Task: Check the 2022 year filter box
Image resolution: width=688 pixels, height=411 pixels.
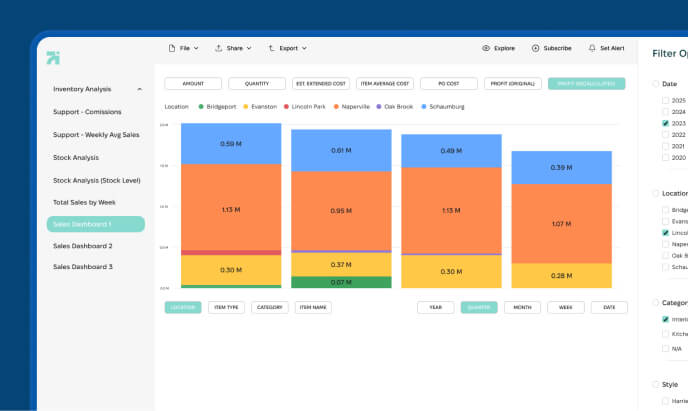Action: pos(666,134)
